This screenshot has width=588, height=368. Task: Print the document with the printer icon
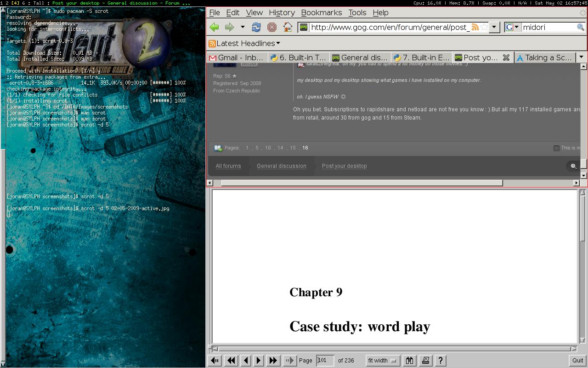coord(425,361)
